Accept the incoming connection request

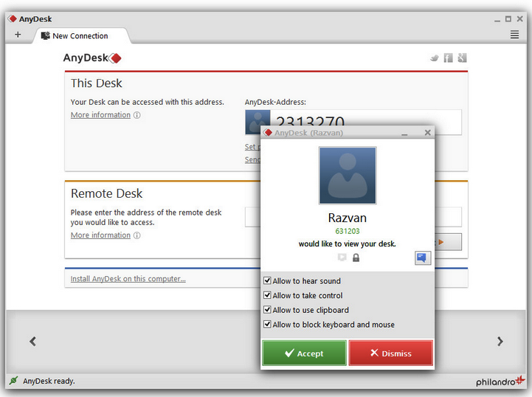click(304, 353)
